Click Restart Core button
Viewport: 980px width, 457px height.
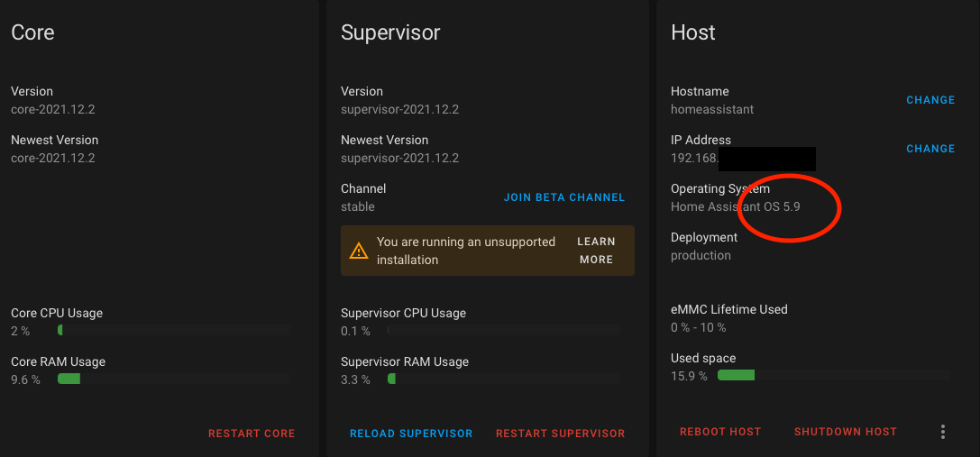tap(252, 434)
